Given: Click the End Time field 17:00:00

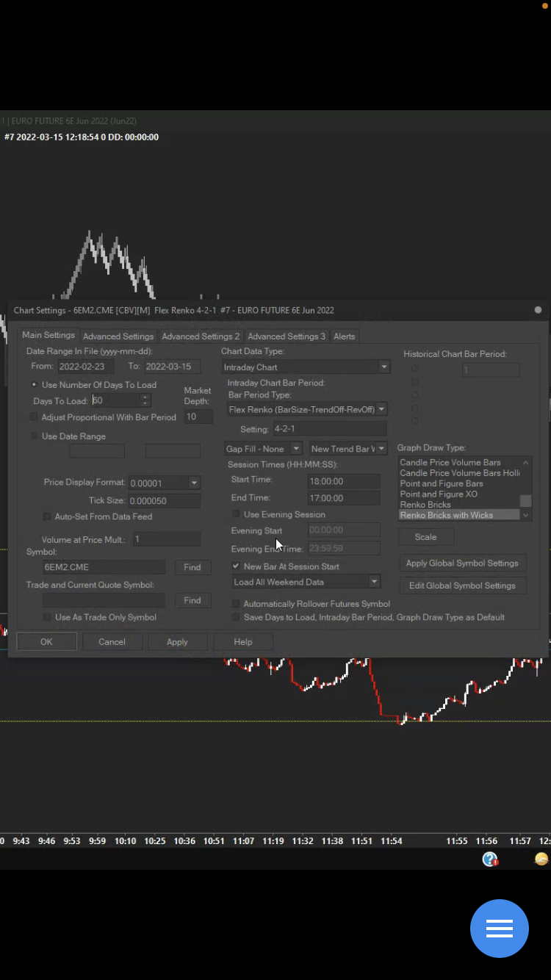Looking at the screenshot, I should [344, 498].
